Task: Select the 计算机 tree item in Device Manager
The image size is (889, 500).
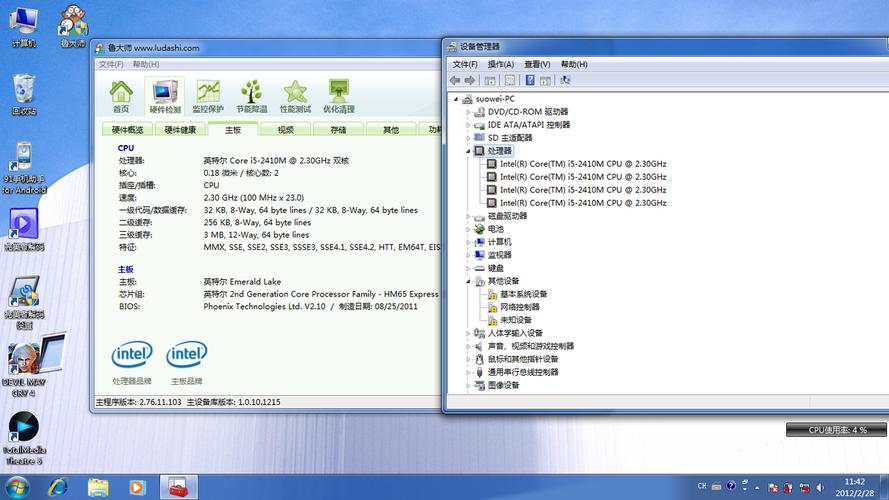Action: pos(499,242)
